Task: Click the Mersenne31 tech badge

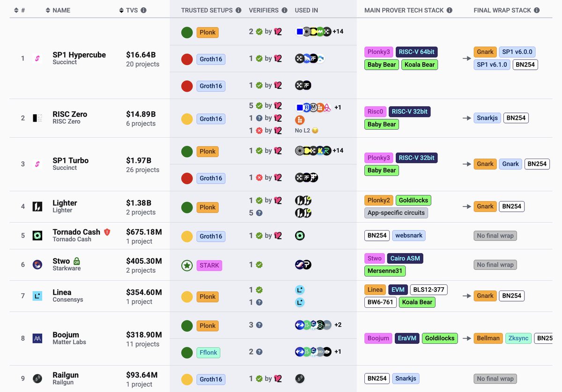Action: pos(385,271)
